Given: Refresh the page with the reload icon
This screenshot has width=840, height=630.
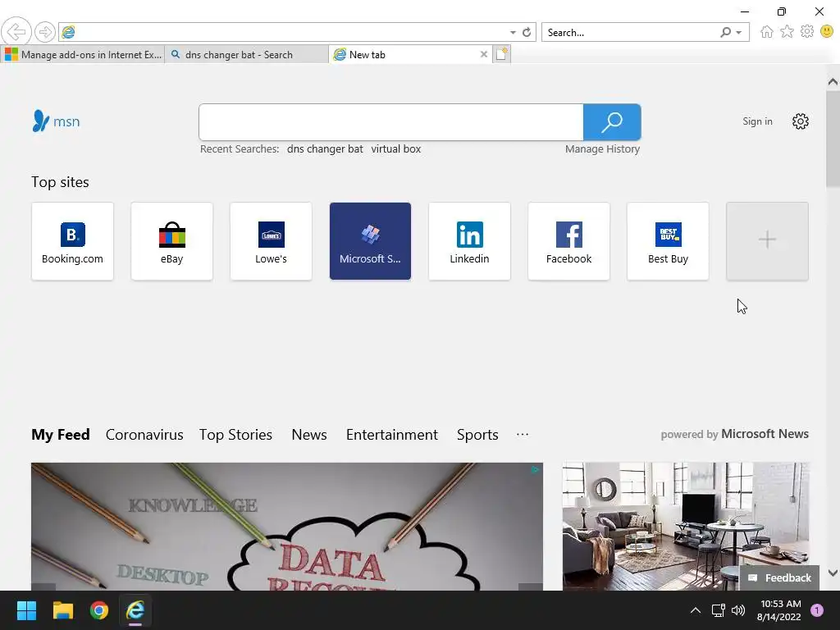Looking at the screenshot, I should tap(527, 32).
